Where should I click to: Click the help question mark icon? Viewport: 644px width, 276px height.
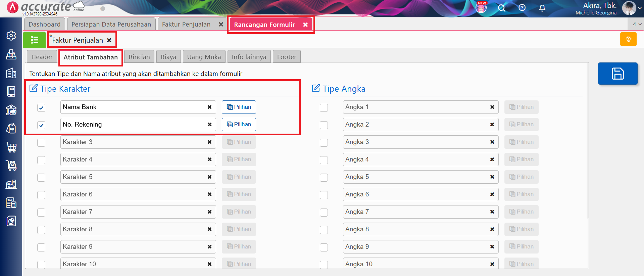point(522,8)
